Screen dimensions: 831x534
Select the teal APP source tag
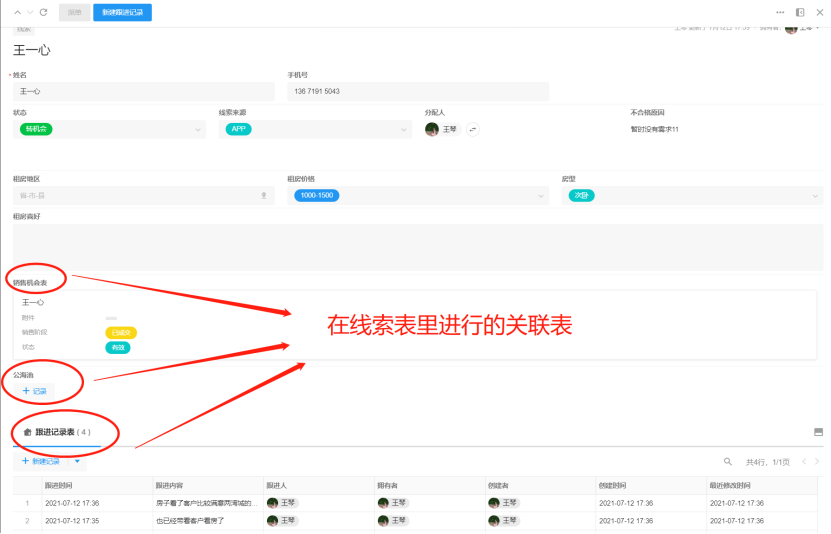[x=238, y=129]
